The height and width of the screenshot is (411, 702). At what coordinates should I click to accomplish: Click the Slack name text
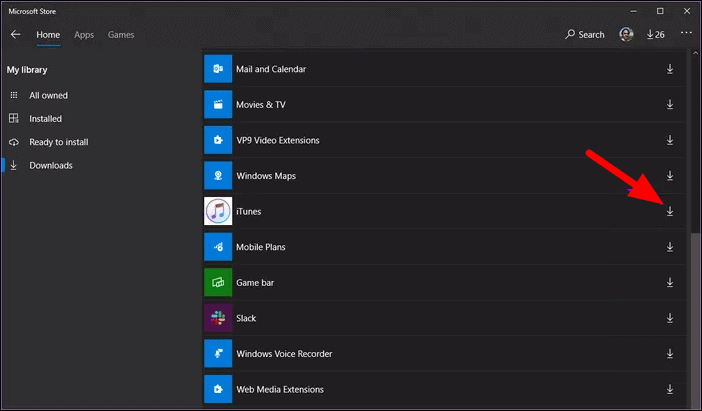point(246,318)
